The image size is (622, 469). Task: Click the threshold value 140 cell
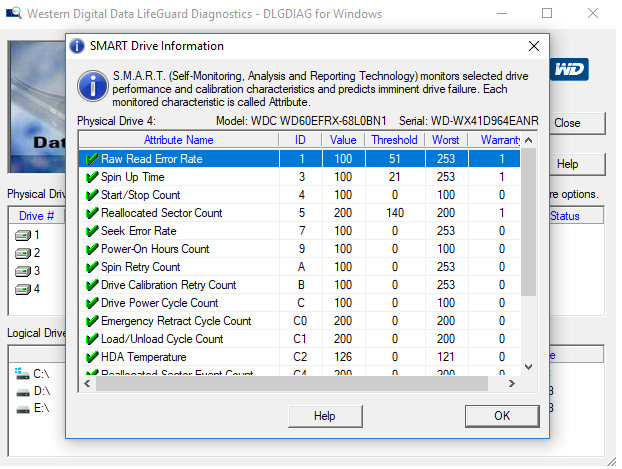tap(395, 213)
